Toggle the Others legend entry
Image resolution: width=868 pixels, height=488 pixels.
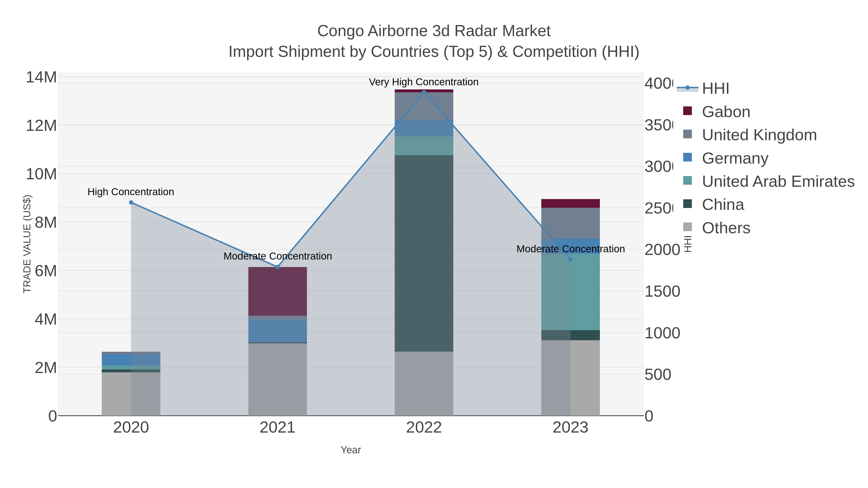click(716, 228)
